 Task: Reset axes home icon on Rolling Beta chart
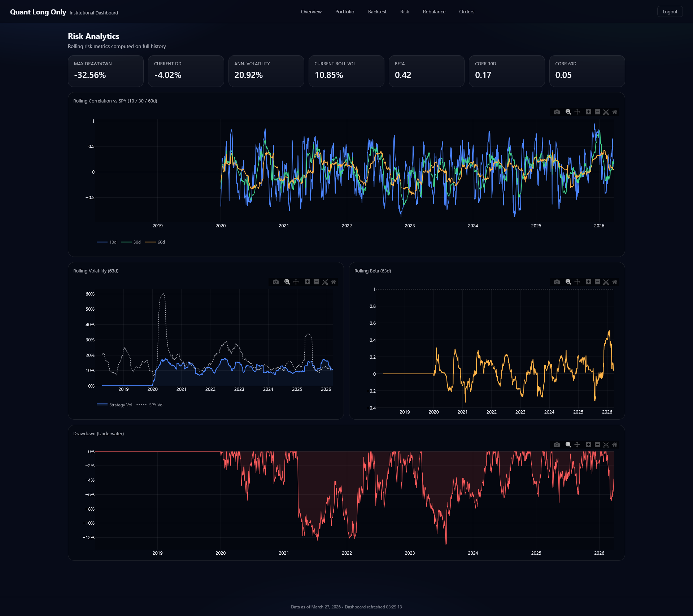615,282
